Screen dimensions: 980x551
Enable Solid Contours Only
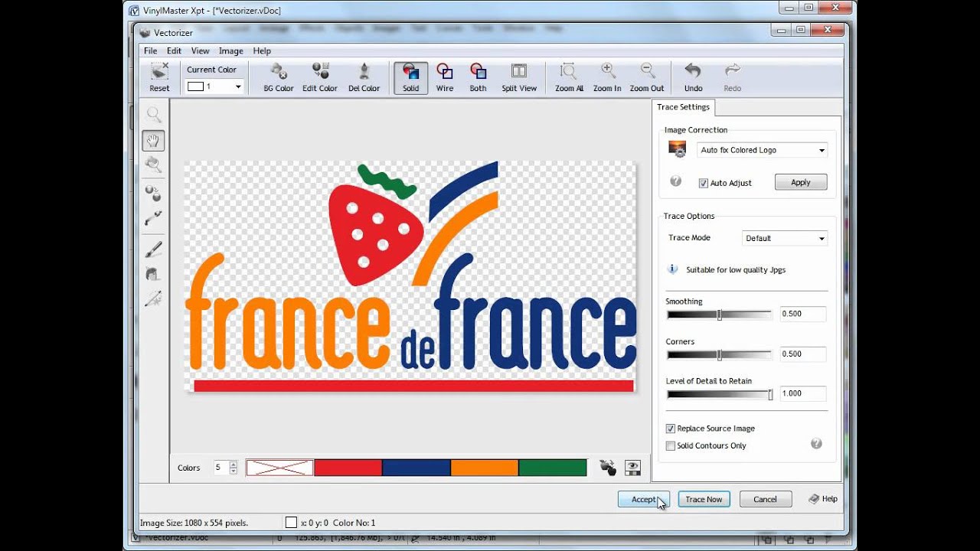[671, 445]
